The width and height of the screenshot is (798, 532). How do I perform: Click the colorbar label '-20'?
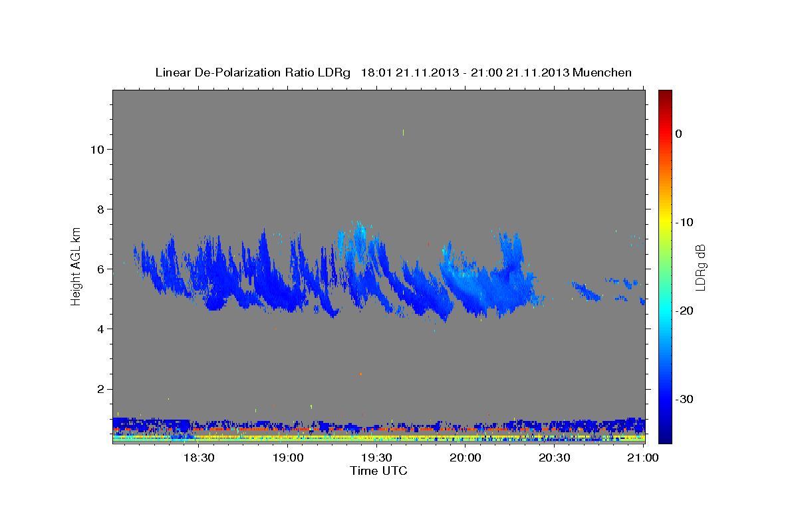coord(685,311)
